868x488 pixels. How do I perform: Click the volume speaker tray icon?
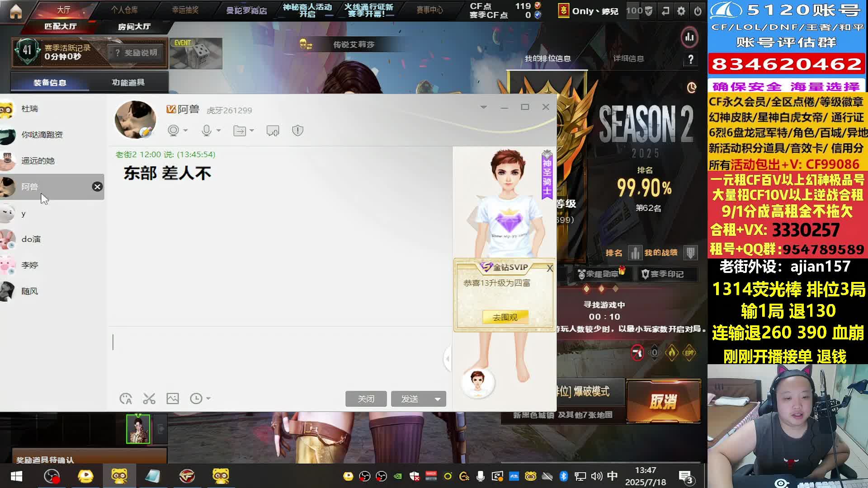click(x=596, y=476)
